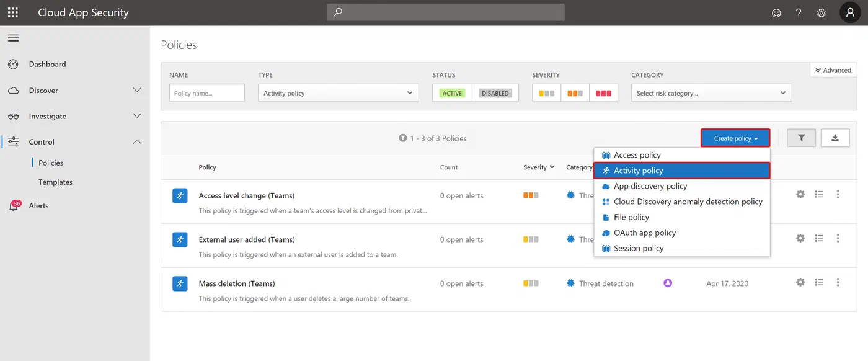
Task: Open Mass deletion (Teams) policy
Action: 237,283
